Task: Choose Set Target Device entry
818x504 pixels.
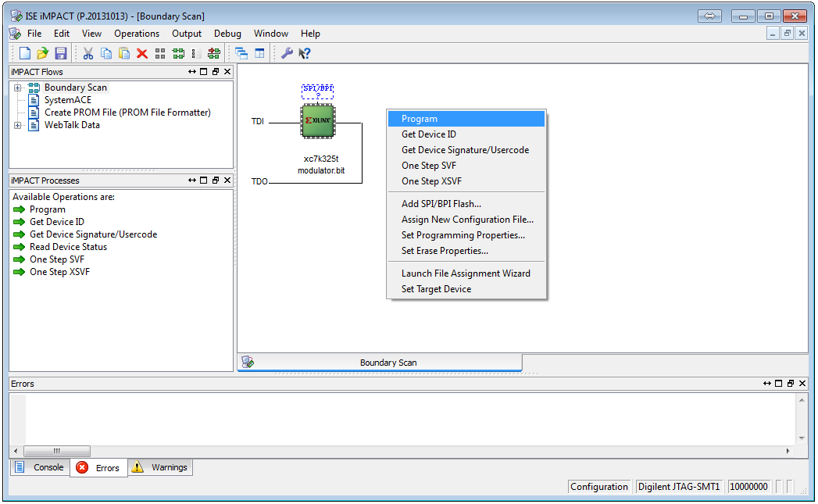Action: (x=466, y=289)
